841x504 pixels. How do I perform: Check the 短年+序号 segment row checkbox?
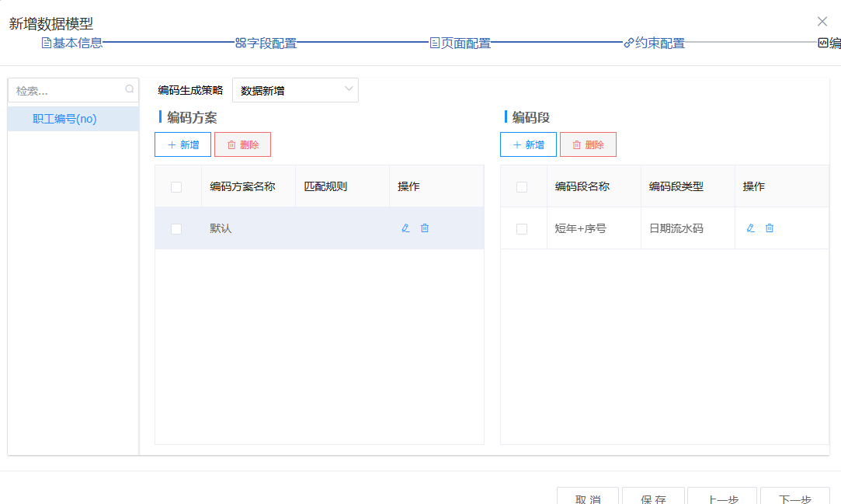[522, 229]
